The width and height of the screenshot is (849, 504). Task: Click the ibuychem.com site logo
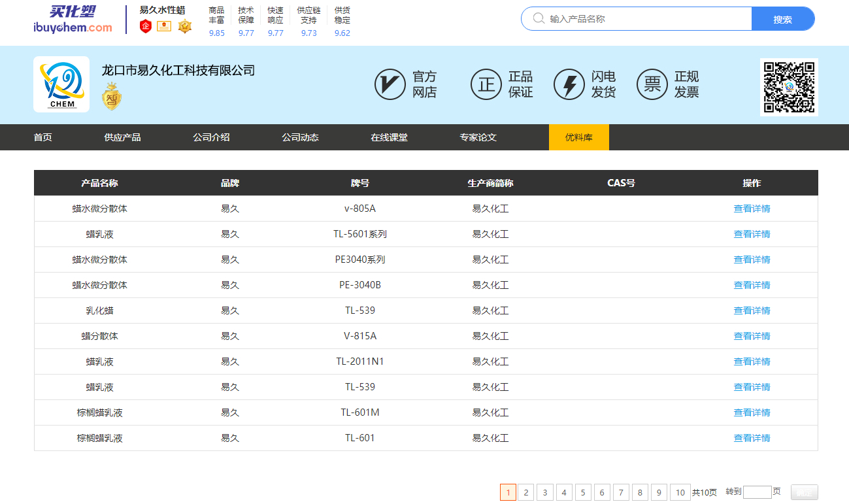(x=73, y=19)
